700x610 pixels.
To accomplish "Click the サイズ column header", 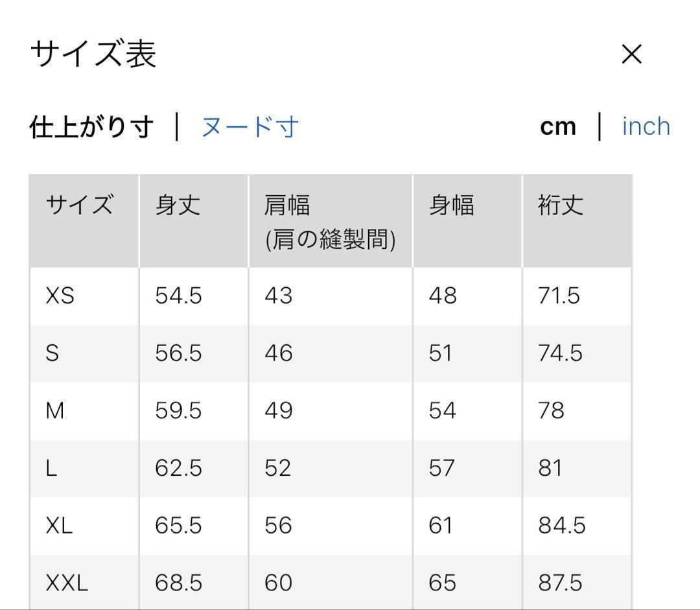I will point(79,205).
